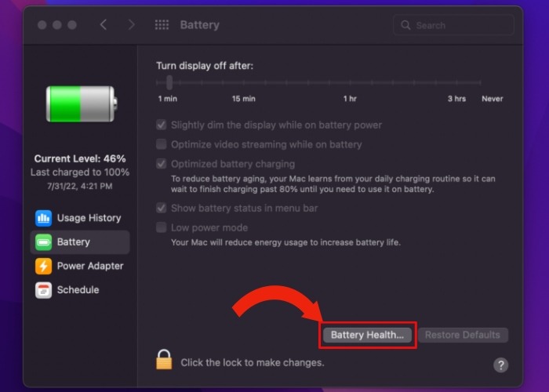549x392 pixels.
Task: Toggle Optimized battery charging checkbox
Action: [162, 164]
